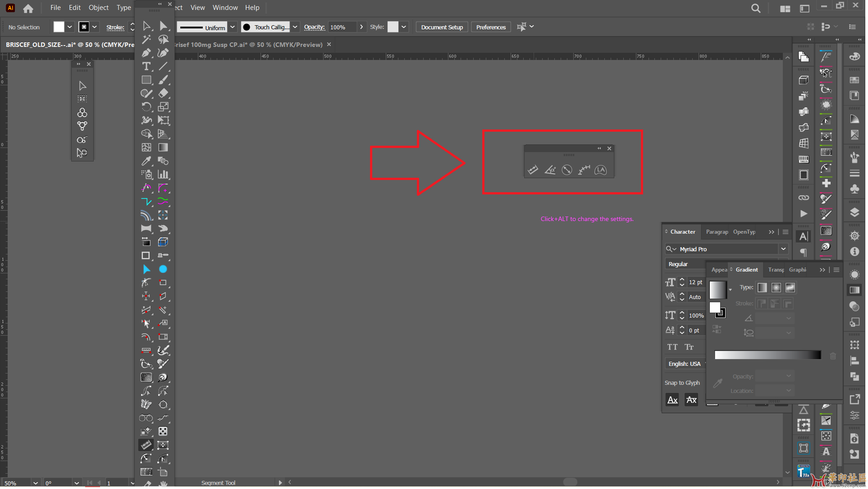Open the Edit menu
The width and height of the screenshot is (868, 489).
(x=75, y=8)
